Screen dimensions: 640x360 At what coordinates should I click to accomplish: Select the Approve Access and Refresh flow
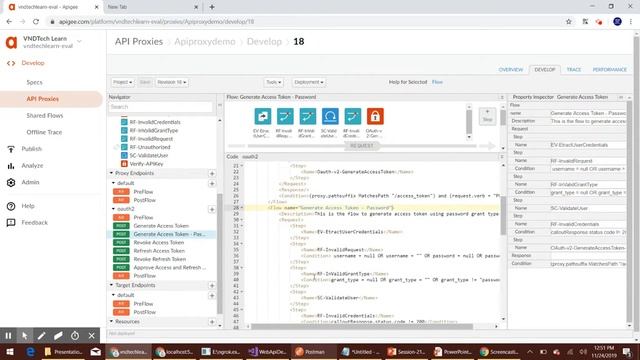(x=170, y=267)
